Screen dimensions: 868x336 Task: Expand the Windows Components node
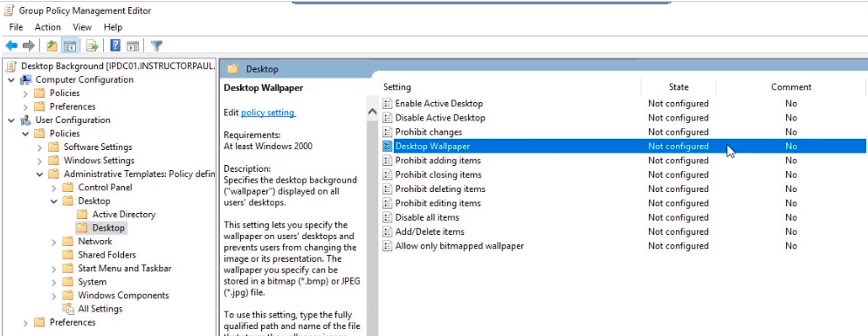pos(53,296)
